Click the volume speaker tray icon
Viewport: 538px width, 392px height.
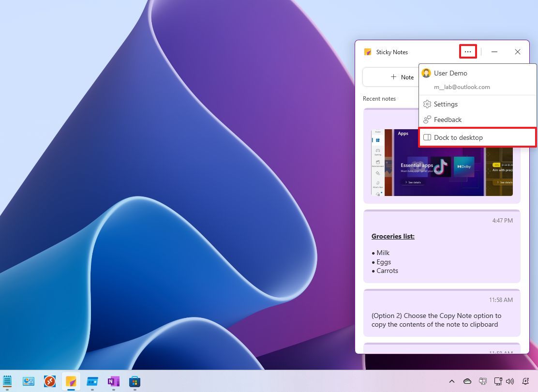pos(510,381)
